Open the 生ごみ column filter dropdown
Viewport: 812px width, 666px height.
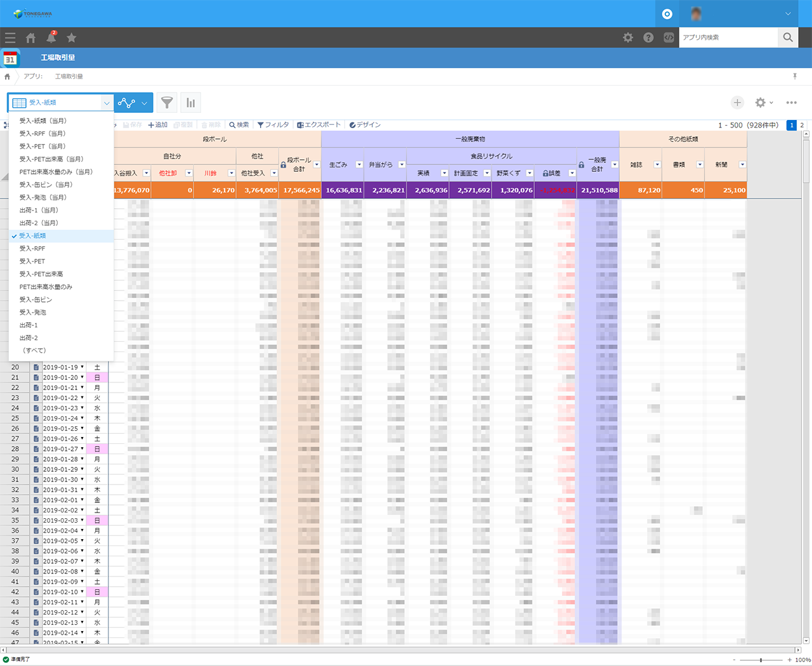click(x=359, y=164)
